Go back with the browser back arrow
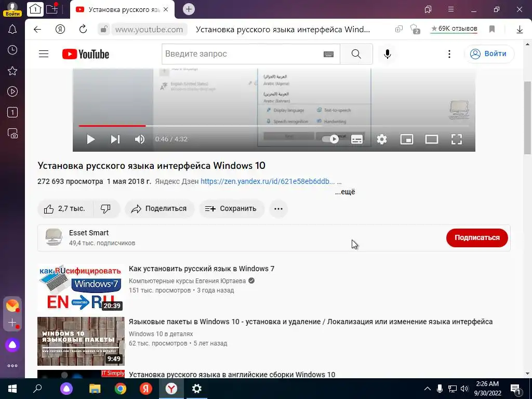The width and height of the screenshot is (532, 399). (x=37, y=30)
